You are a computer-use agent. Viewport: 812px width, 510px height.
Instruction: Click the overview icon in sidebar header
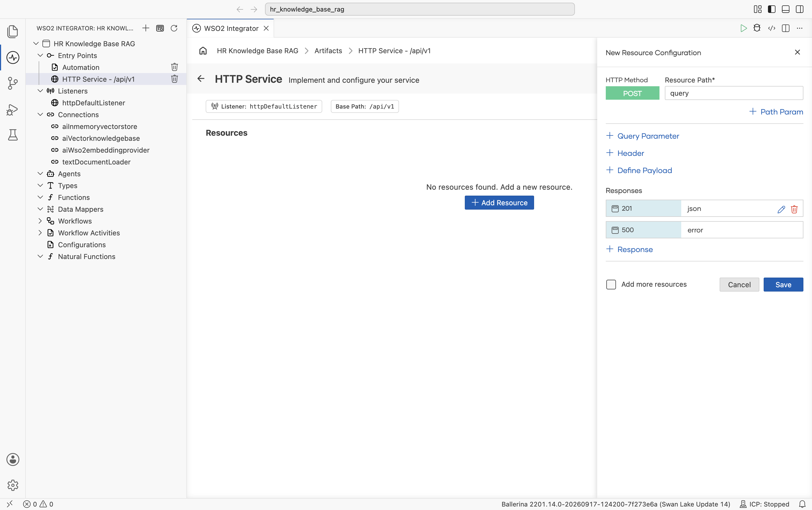click(x=160, y=28)
